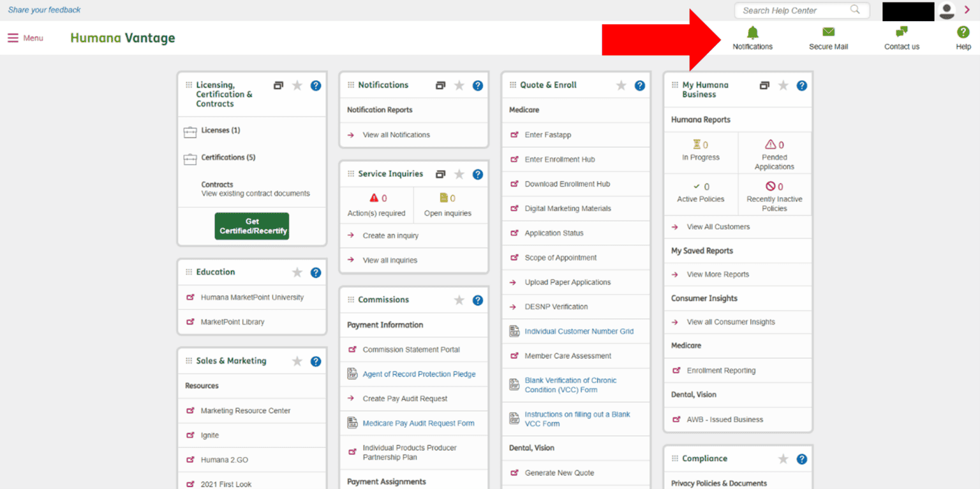Toggle the star on Sales & Marketing tile
Image resolution: width=980 pixels, height=489 pixels.
(297, 361)
